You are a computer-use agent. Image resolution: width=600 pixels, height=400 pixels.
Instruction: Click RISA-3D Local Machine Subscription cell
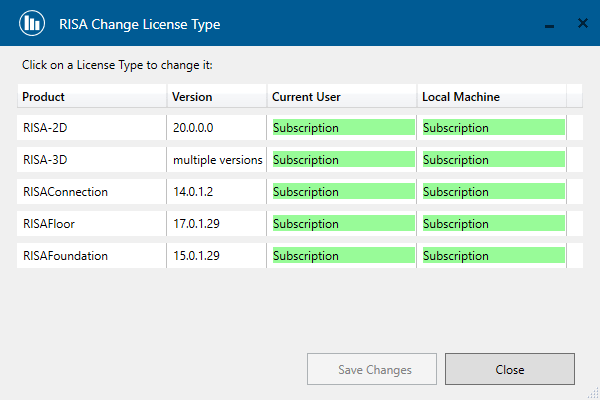(493, 160)
